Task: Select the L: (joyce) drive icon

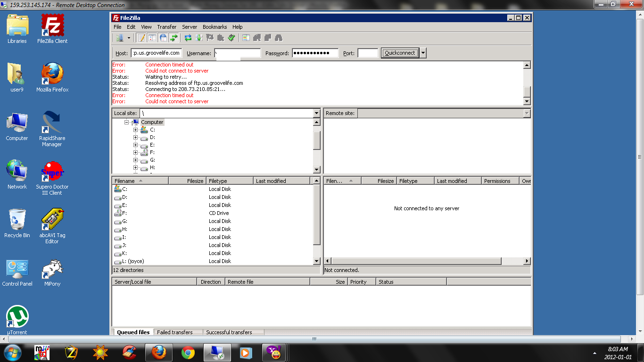Action: (118, 261)
